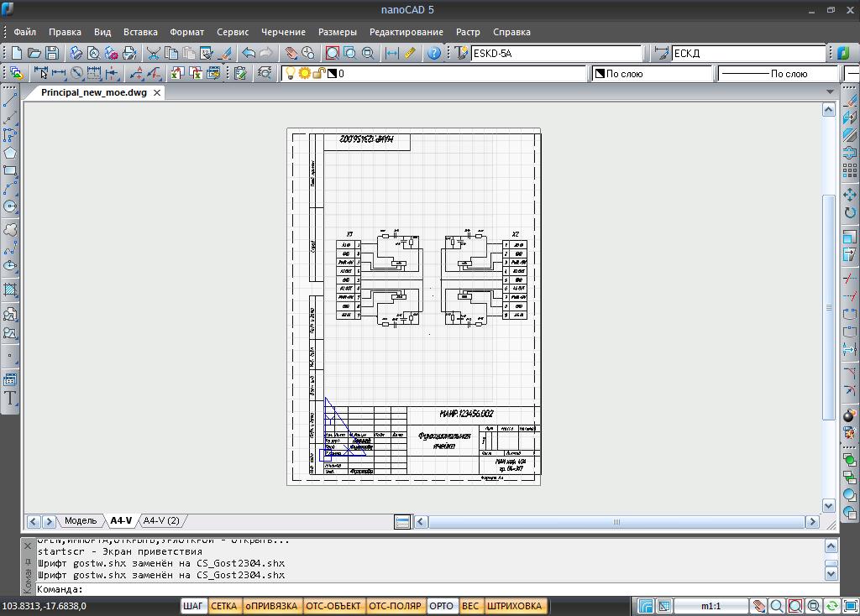
Task: Open the ESKD-5A text style dropdown
Action: 556,53
